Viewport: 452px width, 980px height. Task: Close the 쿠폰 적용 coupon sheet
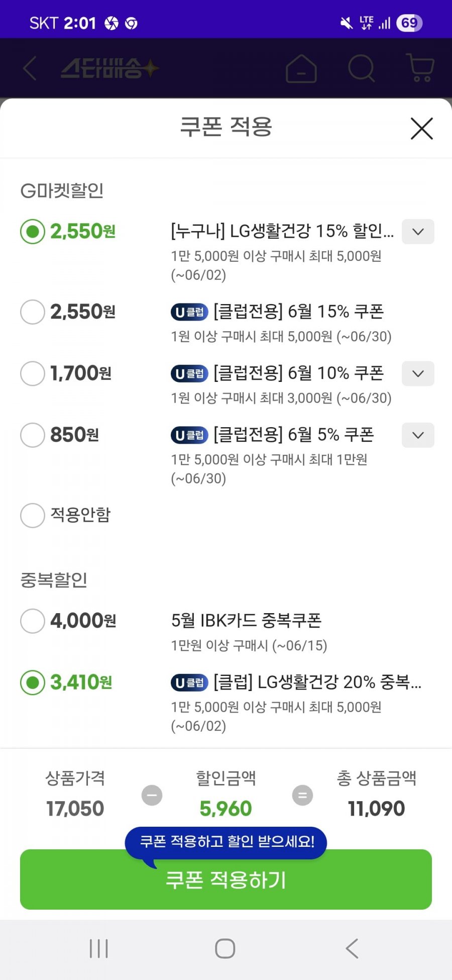point(421,128)
